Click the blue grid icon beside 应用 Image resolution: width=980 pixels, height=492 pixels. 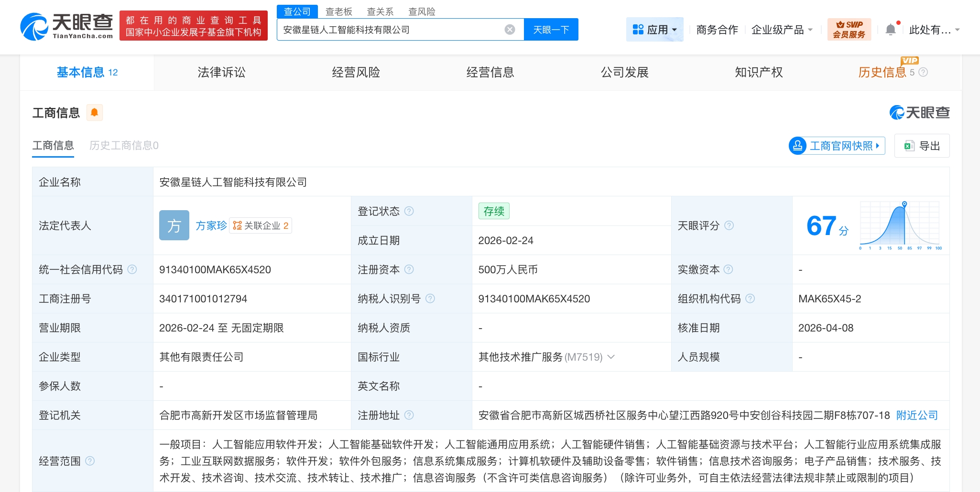638,29
